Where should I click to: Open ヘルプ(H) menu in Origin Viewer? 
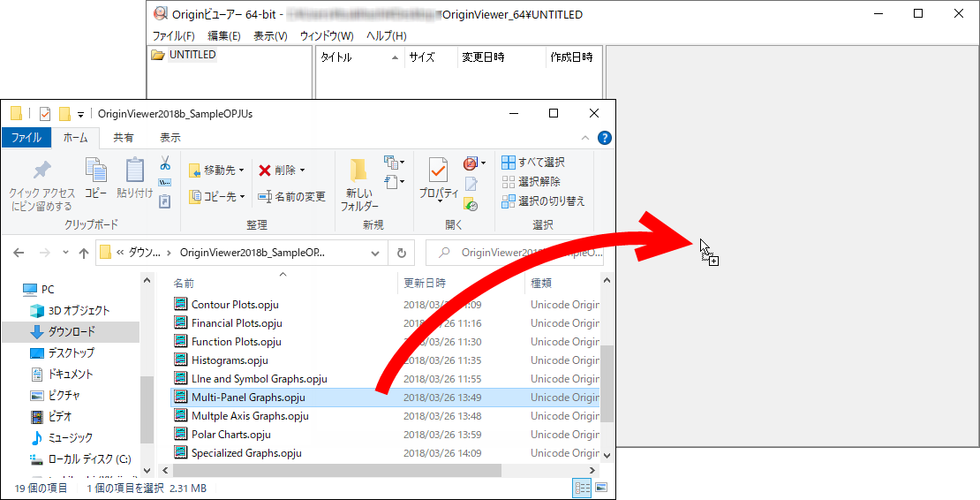point(386,35)
